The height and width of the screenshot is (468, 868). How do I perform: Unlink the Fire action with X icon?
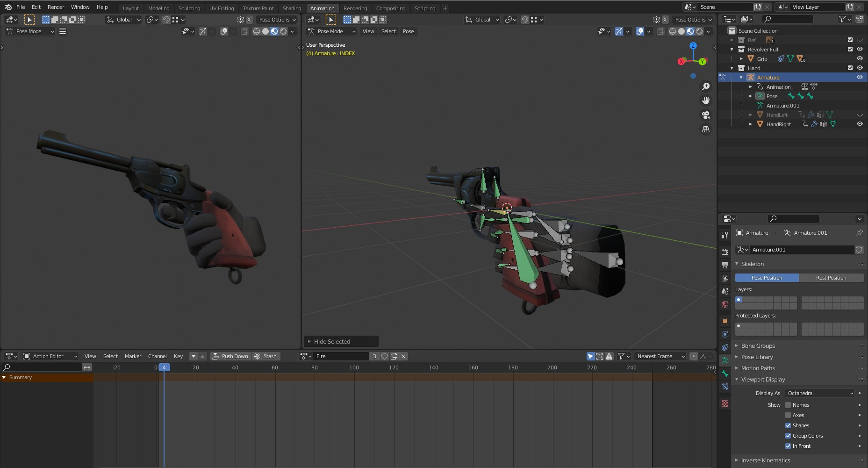click(404, 356)
